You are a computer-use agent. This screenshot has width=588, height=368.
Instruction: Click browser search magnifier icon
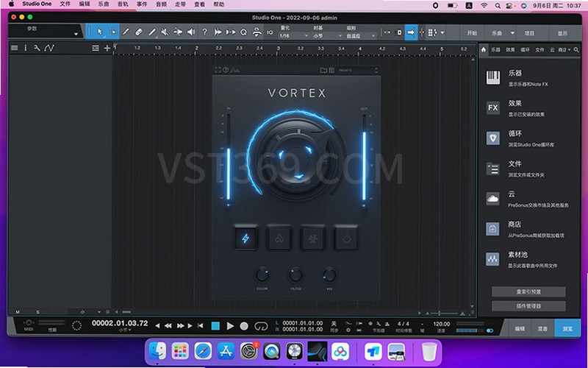576,49
